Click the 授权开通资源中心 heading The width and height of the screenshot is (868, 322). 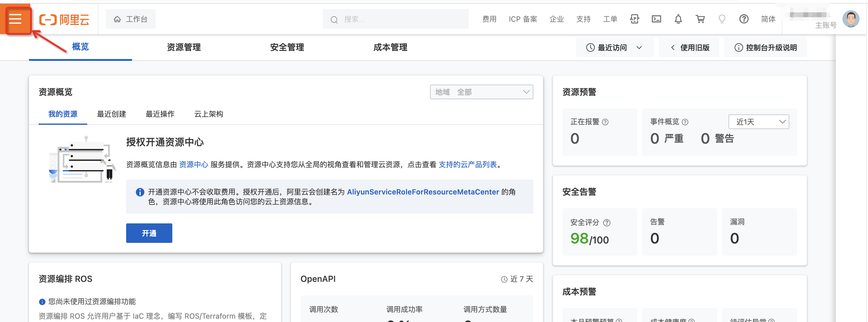[x=165, y=142]
